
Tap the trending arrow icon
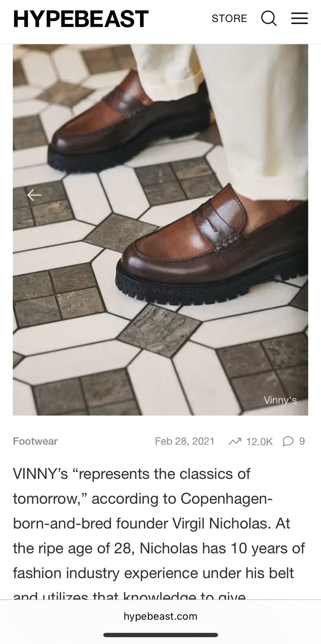pos(235,442)
